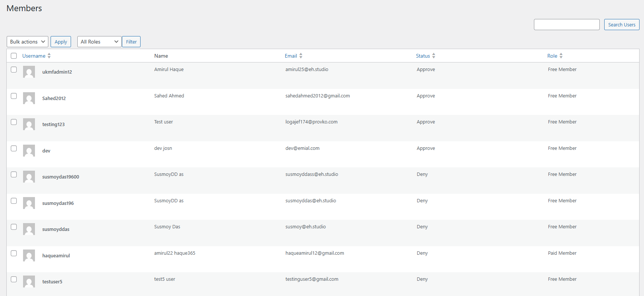Sort by Username using sort arrows
644x296 pixels.
pos(49,56)
